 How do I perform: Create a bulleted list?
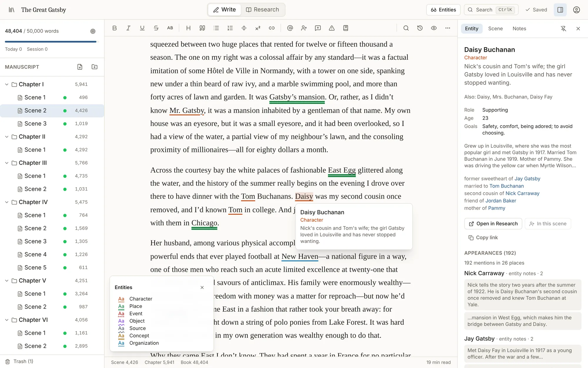(x=216, y=28)
